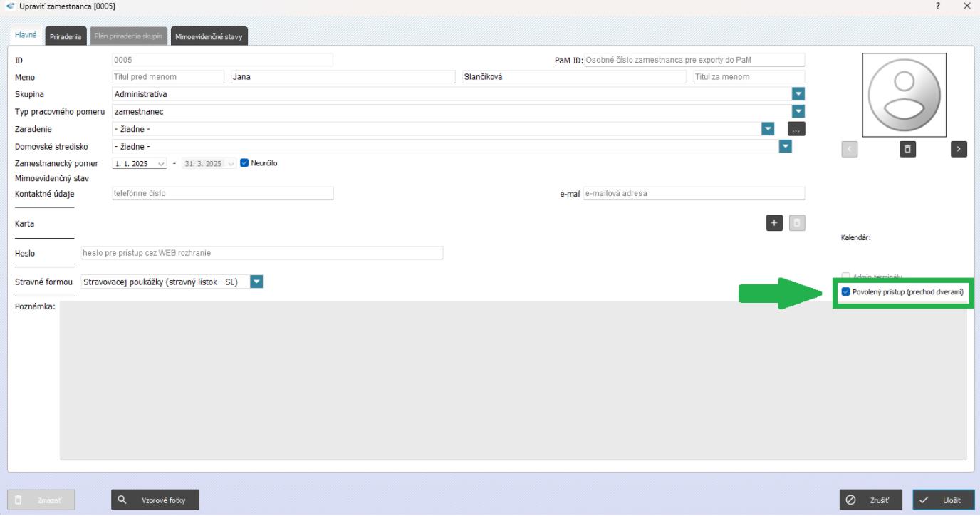
Task: Click the Zmazať button
Action: [41, 500]
